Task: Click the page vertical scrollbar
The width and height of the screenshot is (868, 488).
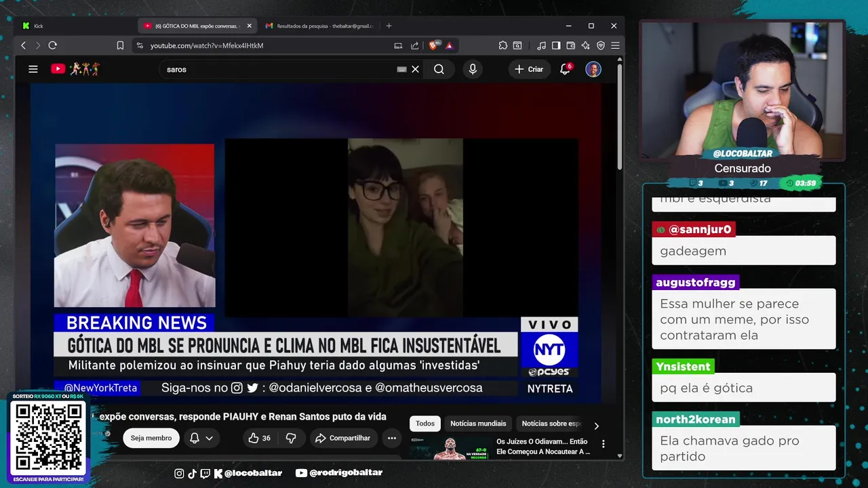Action: (x=620, y=115)
